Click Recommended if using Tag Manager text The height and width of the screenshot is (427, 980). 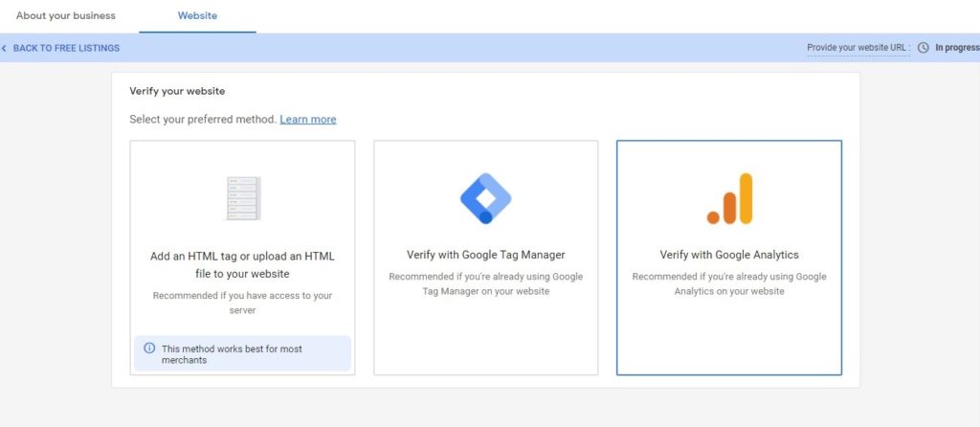point(485,283)
